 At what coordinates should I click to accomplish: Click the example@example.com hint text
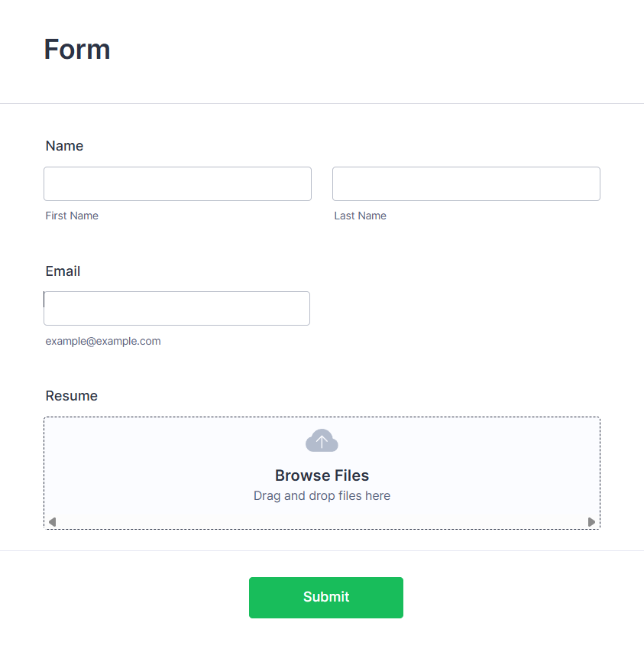[x=103, y=341]
